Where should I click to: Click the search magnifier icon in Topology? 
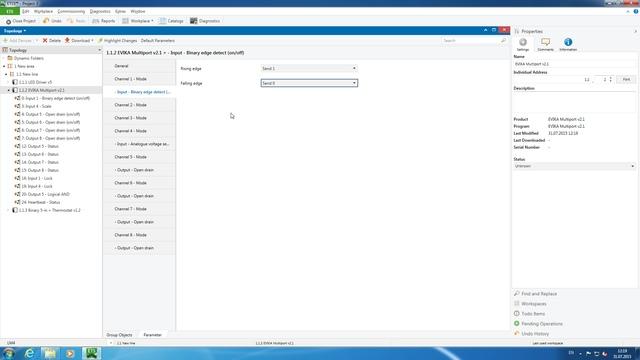(x=503, y=40)
